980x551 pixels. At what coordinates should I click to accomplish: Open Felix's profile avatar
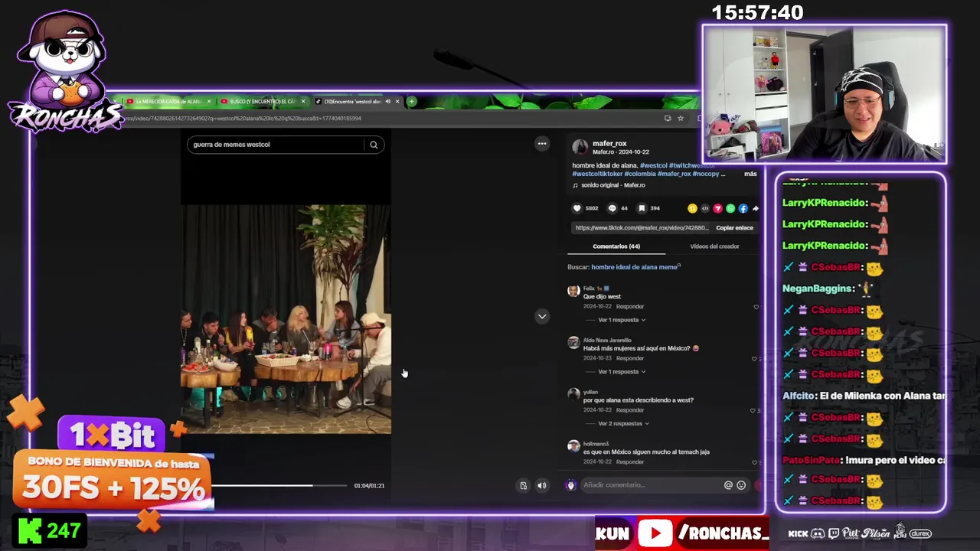[x=573, y=291]
